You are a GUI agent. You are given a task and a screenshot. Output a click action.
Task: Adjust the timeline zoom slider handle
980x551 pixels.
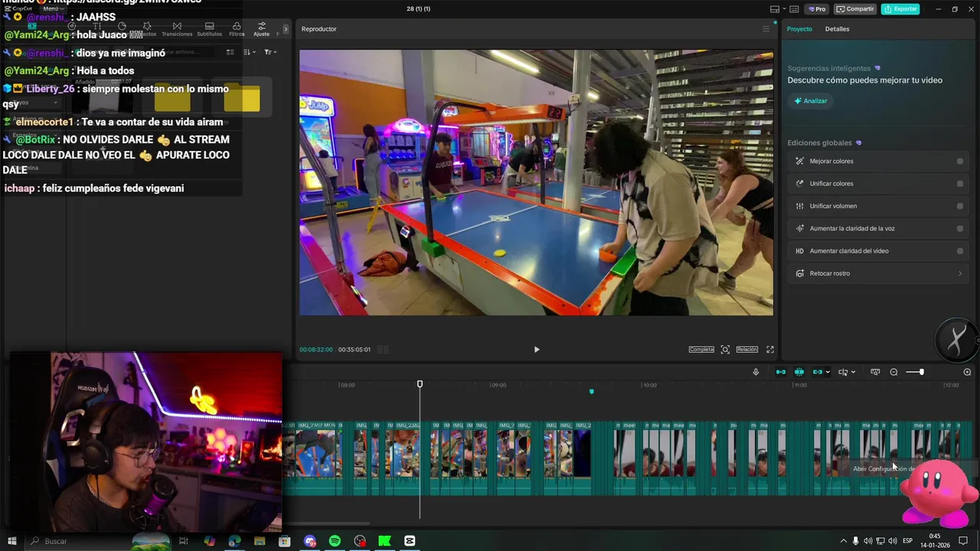point(921,372)
